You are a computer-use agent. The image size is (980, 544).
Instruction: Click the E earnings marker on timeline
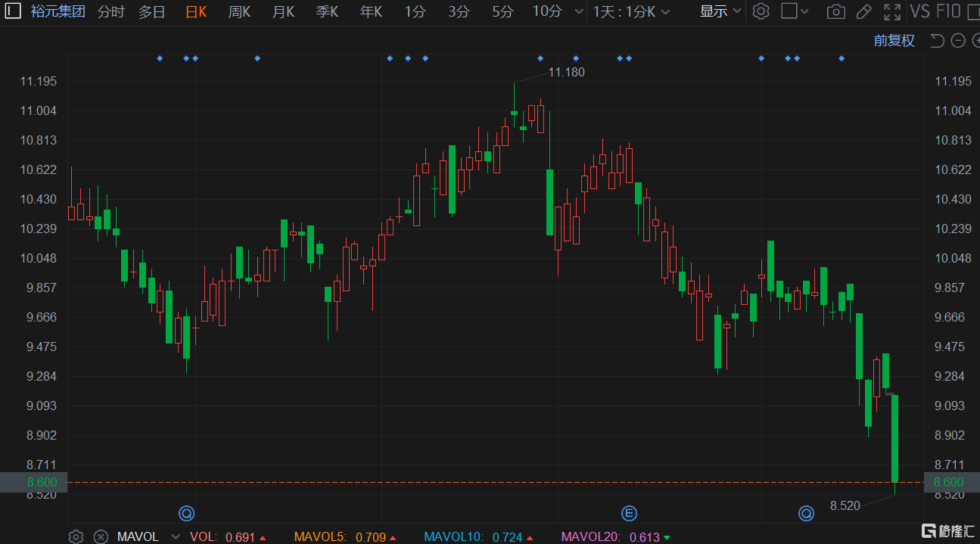point(629,514)
